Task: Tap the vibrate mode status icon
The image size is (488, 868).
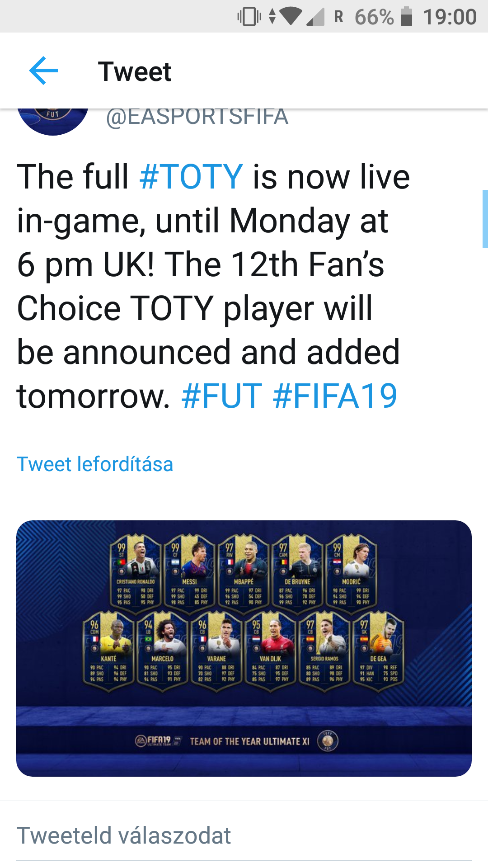Action: 249,17
